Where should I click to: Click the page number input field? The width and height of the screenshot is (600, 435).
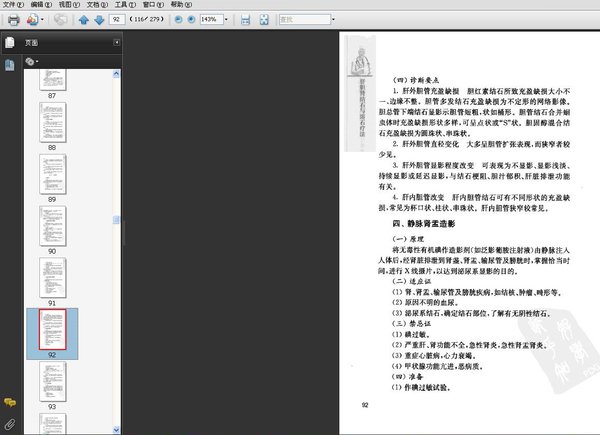[118, 19]
